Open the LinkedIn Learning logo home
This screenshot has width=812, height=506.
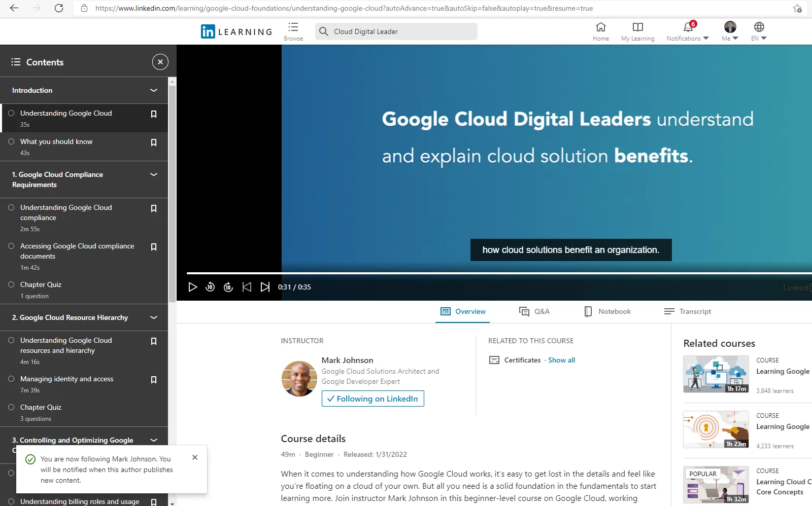point(236,31)
